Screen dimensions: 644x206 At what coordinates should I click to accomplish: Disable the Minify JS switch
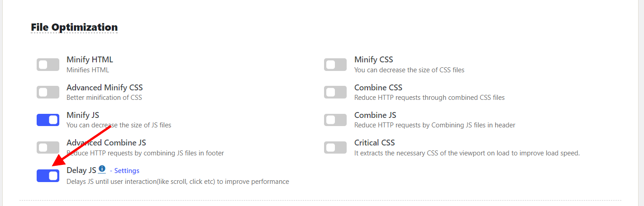(48, 120)
